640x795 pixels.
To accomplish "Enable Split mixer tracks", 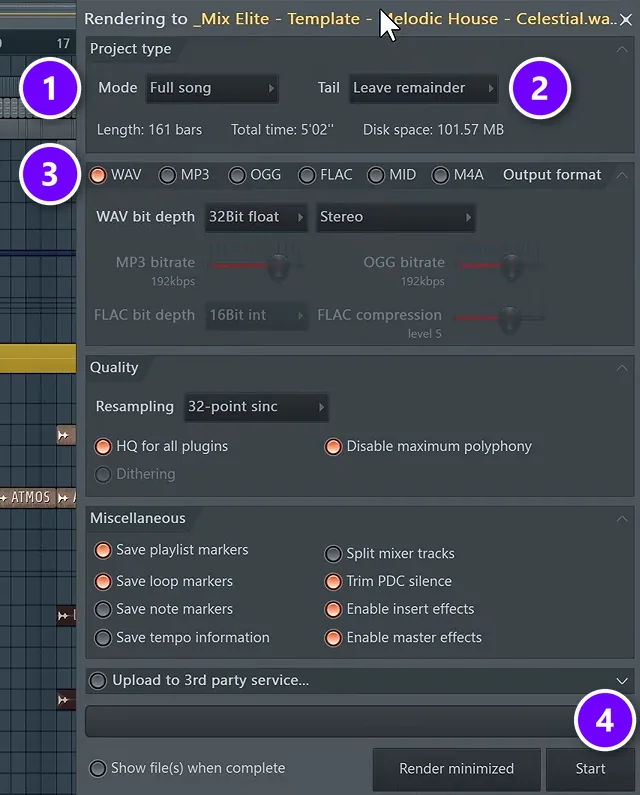I will point(333,554).
